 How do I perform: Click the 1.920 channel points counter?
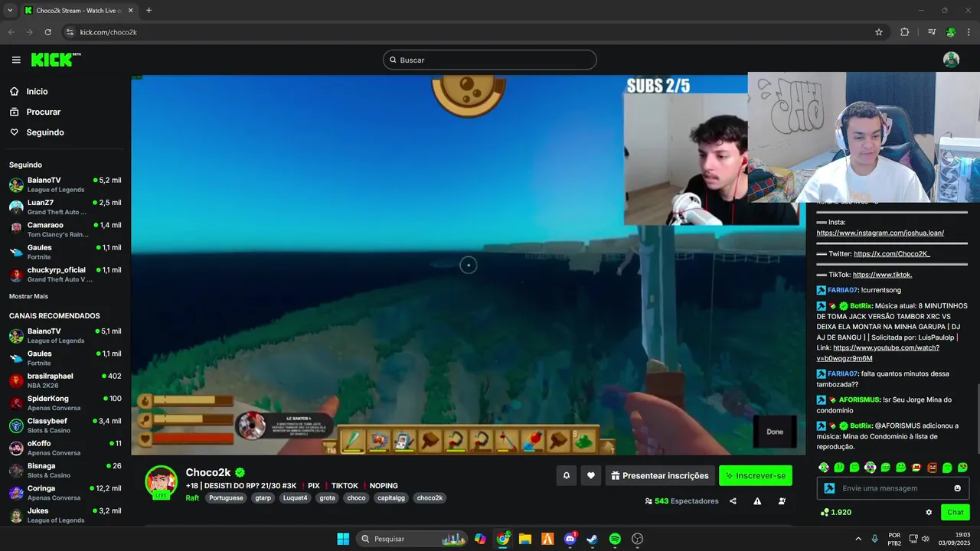pyautogui.click(x=835, y=512)
